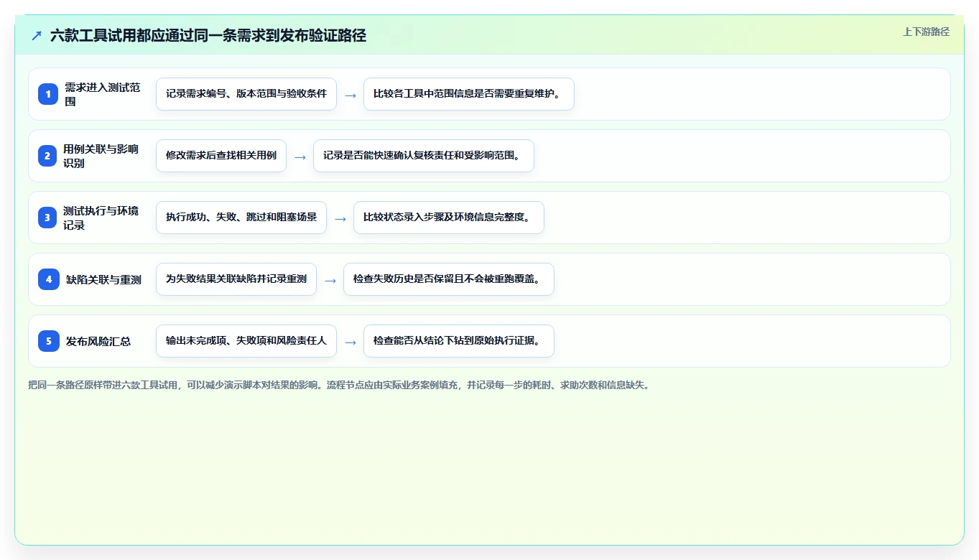
Task: Select the 用例关联与影响识别 step label
Action: pyautogui.click(x=102, y=156)
